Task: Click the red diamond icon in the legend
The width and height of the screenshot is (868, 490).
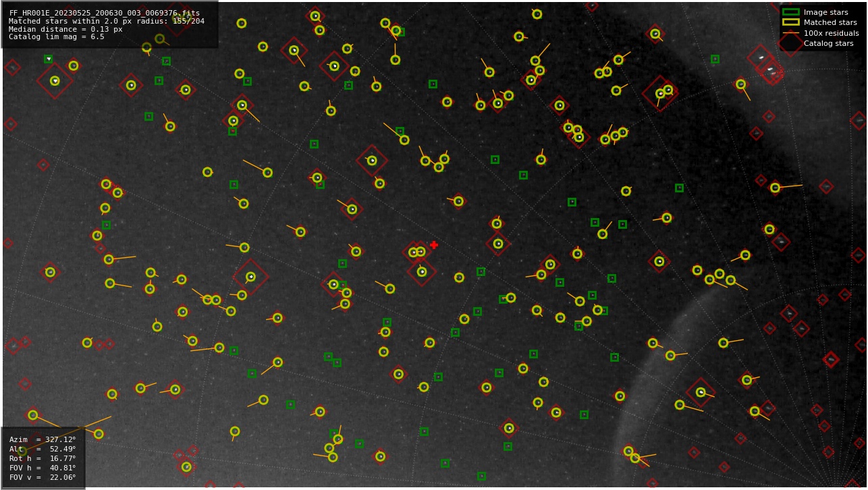Action: click(x=790, y=43)
